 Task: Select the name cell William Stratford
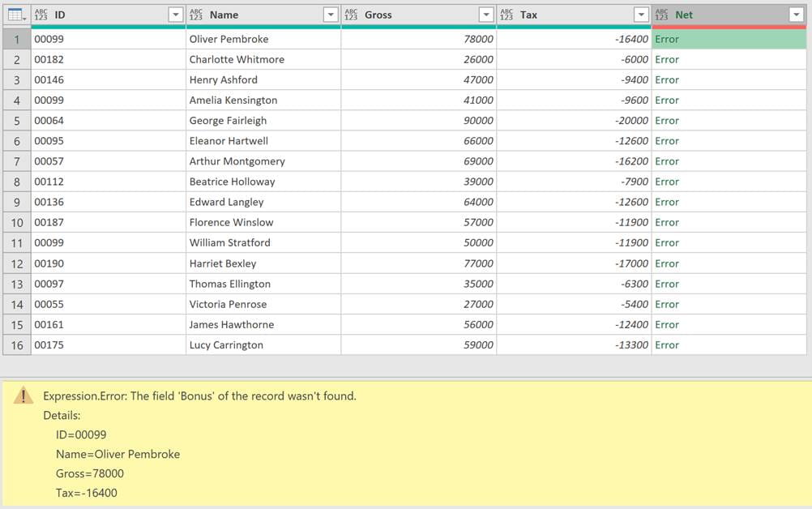(263, 243)
